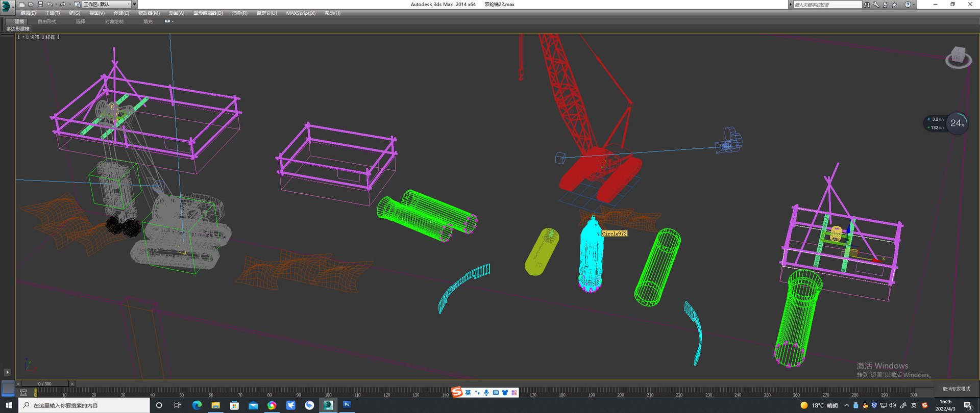980x413 pixels.
Task: Open the 视图(V) menu
Action: click(97, 13)
